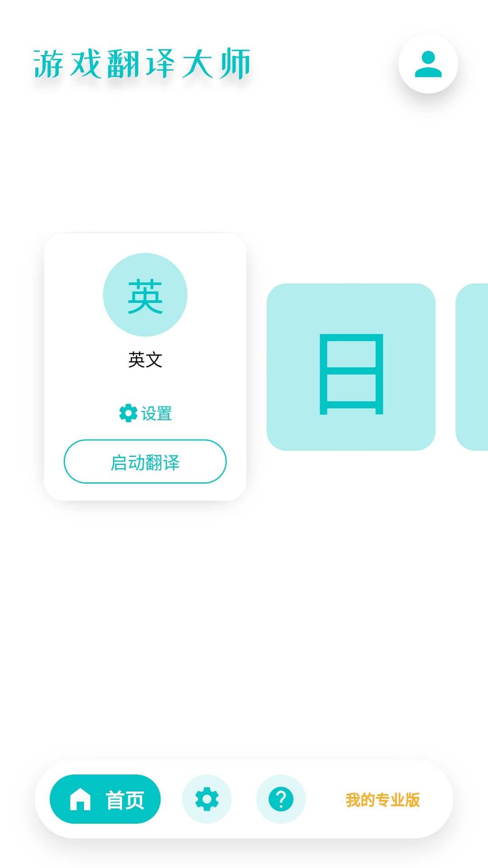Screen dimensions: 488x868
Task: Click the 设置 text on English card
Action: (x=156, y=414)
